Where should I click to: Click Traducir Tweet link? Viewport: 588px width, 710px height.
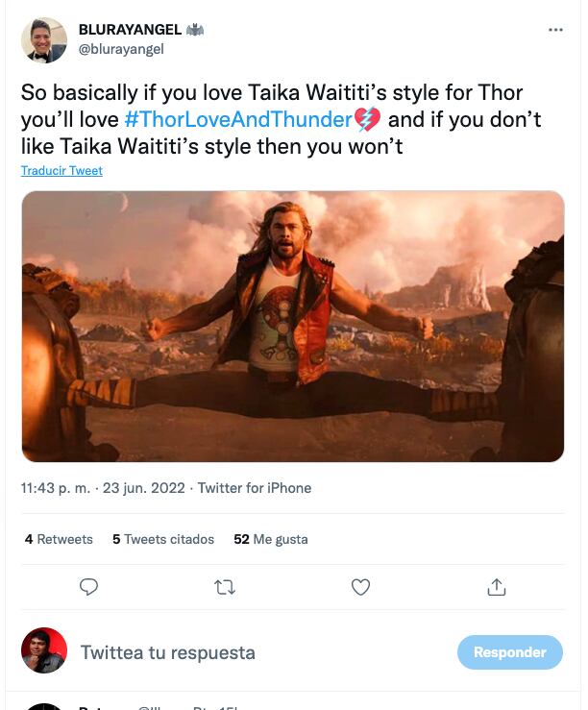pyautogui.click(x=61, y=171)
